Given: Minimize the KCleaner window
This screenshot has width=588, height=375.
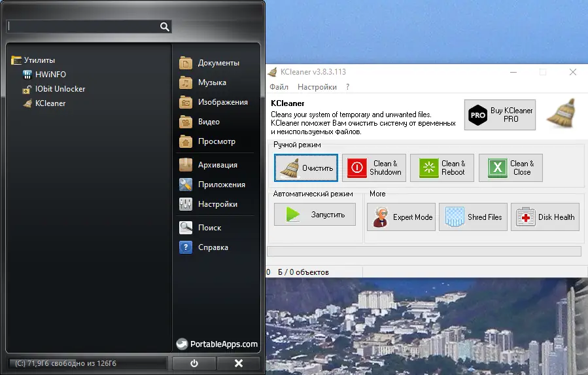Looking at the screenshot, I should tap(513, 72).
